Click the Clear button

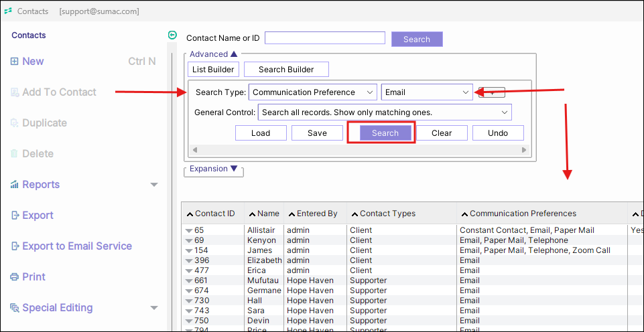click(x=442, y=133)
